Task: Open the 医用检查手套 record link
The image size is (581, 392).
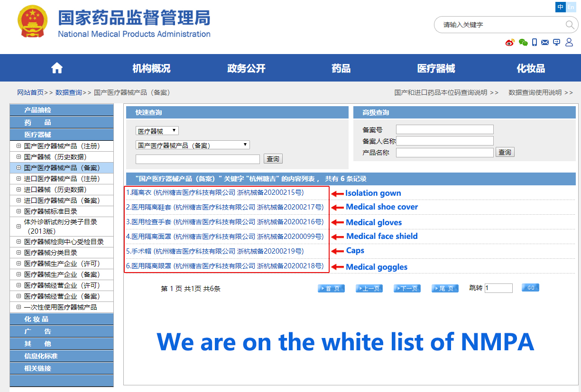Action: tap(225, 222)
